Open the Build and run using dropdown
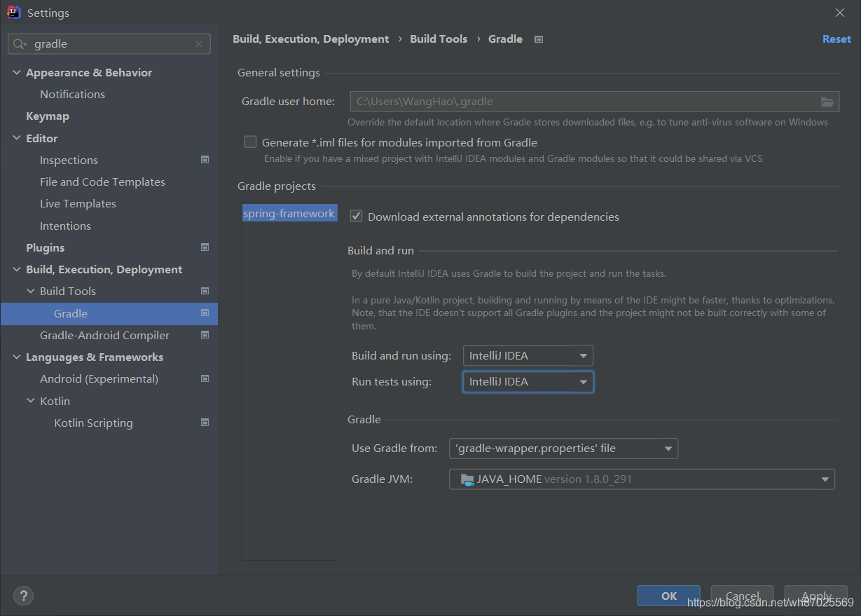The image size is (861, 616). click(528, 356)
